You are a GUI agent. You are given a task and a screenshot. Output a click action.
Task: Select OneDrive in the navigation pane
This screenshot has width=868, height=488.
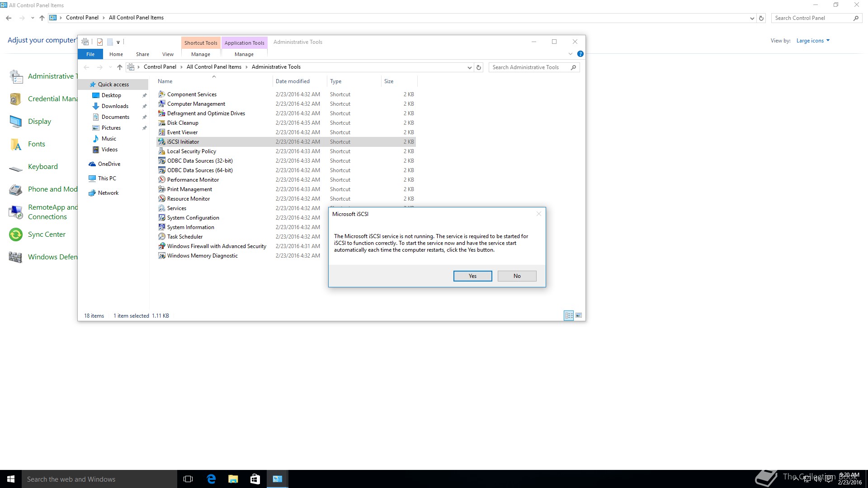click(109, 164)
